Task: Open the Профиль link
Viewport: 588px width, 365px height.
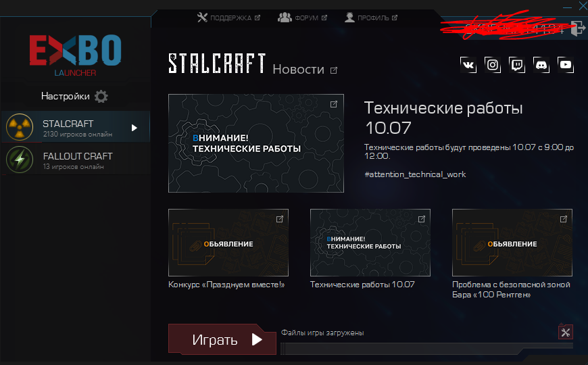Action: pyautogui.click(x=373, y=18)
